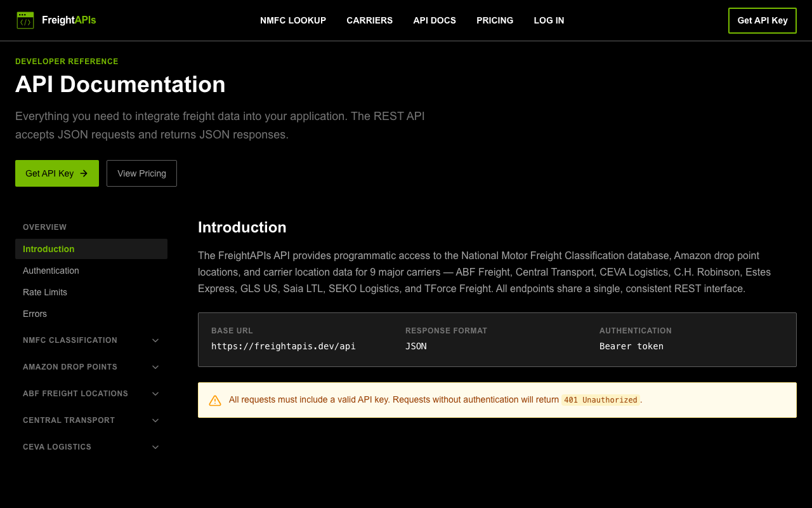Open Authentication in the sidebar

pos(91,271)
